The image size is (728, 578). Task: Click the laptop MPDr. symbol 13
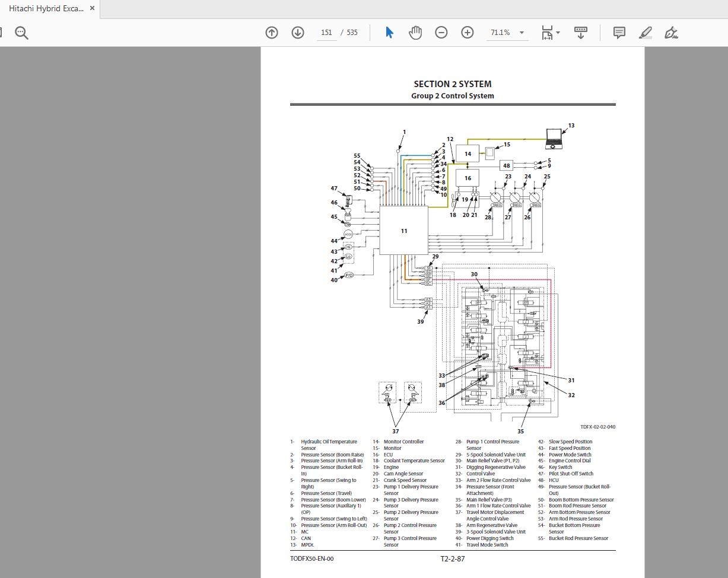(554, 139)
